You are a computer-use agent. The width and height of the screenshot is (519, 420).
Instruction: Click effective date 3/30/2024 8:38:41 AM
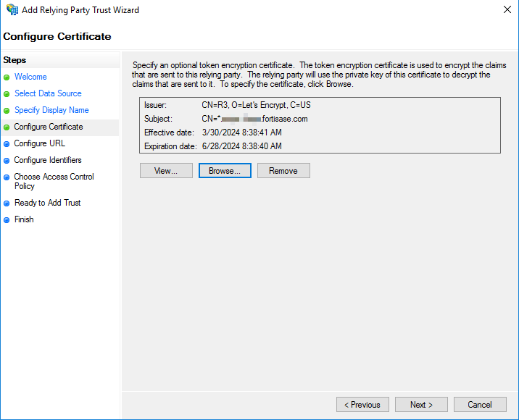pos(242,133)
